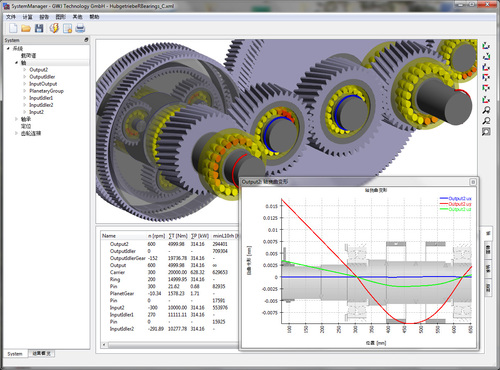Open the report document icon
Viewport: 500px width, 370px height.
[68, 28]
